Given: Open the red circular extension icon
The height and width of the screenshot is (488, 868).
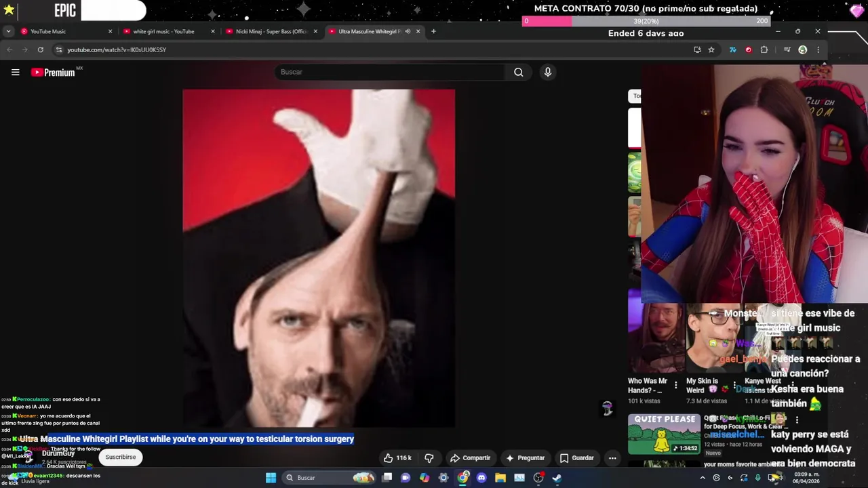Looking at the screenshot, I should [x=749, y=49].
